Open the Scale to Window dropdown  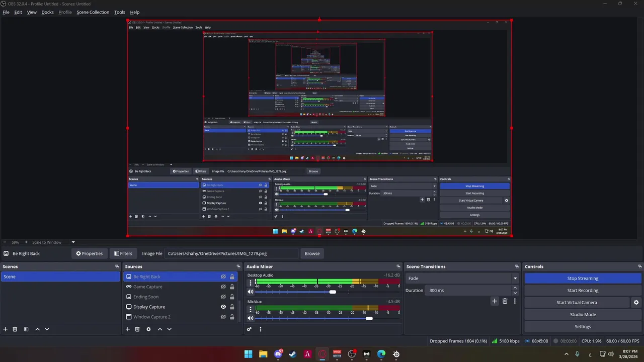click(54, 242)
